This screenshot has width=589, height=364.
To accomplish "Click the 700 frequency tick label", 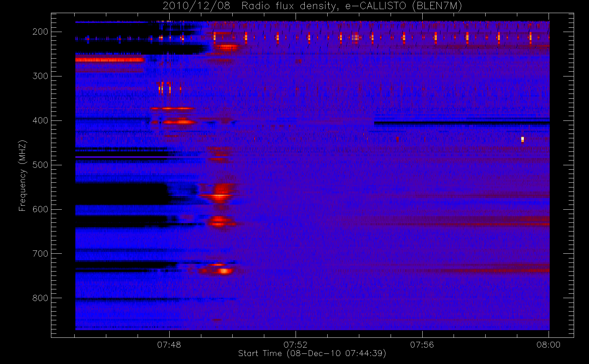I will [40, 254].
